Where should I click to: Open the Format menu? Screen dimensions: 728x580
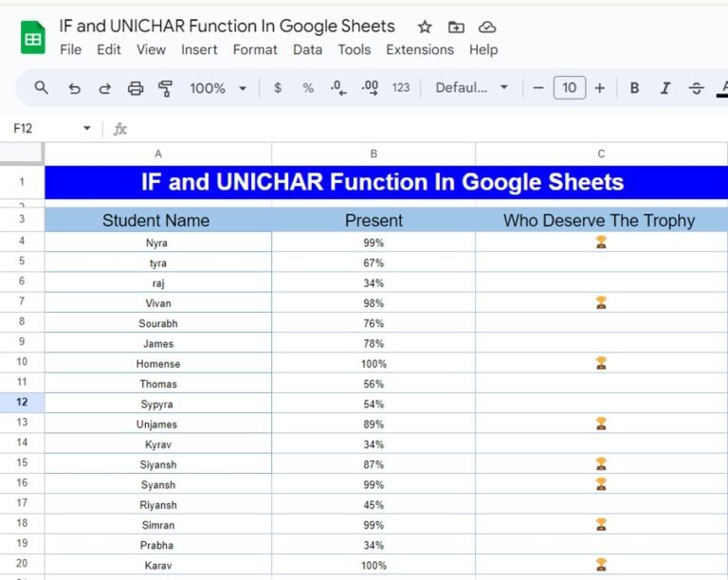pos(255,49)
